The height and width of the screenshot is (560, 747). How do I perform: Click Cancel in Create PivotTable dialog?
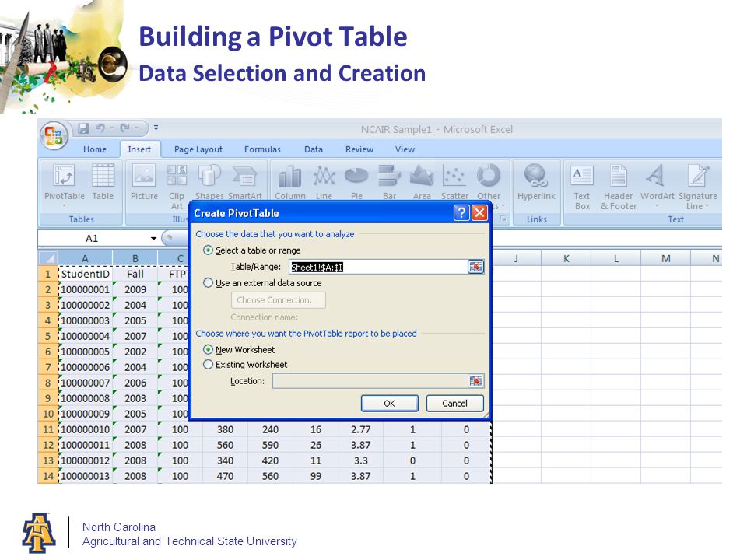pos(454,404)
